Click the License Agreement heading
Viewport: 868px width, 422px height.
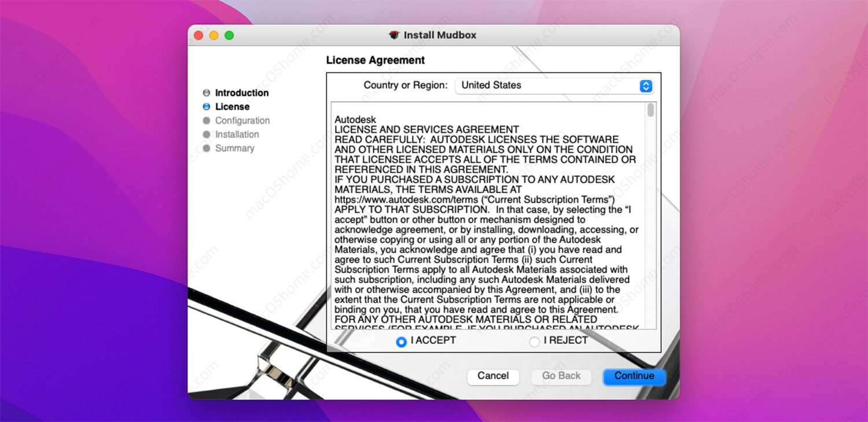(x=376, y=60)
